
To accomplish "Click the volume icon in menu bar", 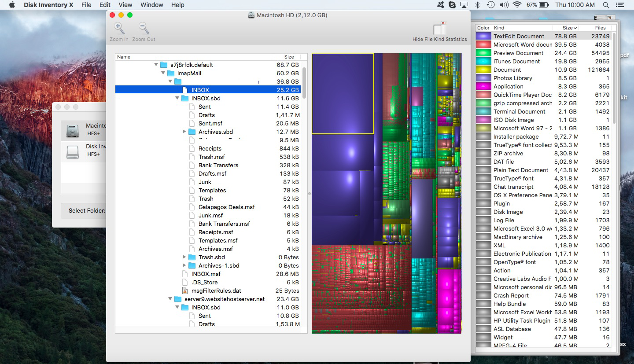I will (x=504, y=5).
